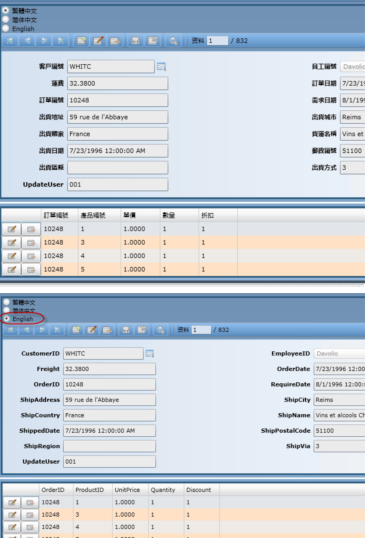Select English radio button in the upper panel
The height and width of the screenshot is (538, 365).
[5, 28]
